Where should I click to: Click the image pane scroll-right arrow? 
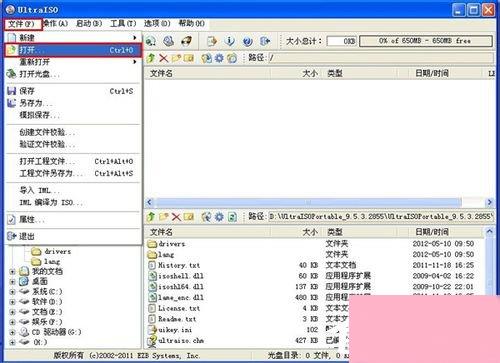(490, 202)
